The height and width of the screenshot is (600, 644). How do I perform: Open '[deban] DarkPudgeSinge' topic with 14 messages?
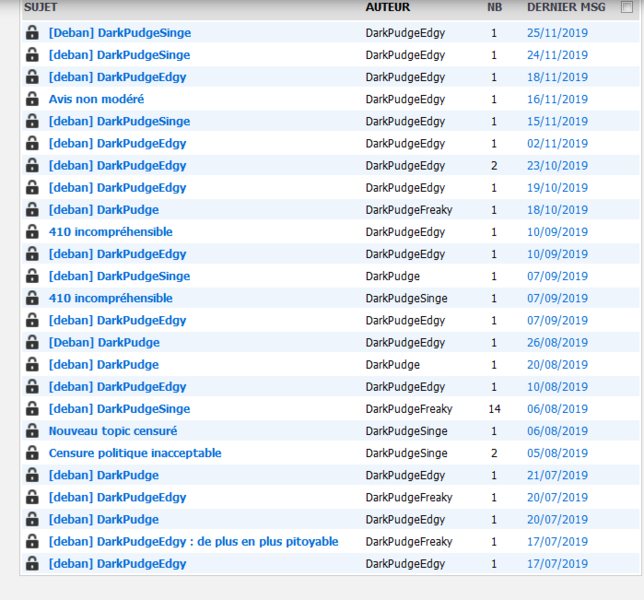tap(120, 409)
